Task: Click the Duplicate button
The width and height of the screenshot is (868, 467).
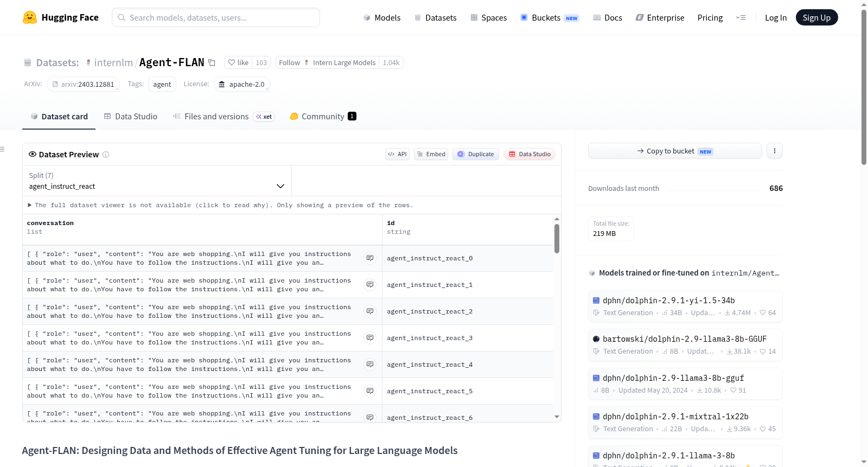Action: pyautogui.click(x=476, y=154)
